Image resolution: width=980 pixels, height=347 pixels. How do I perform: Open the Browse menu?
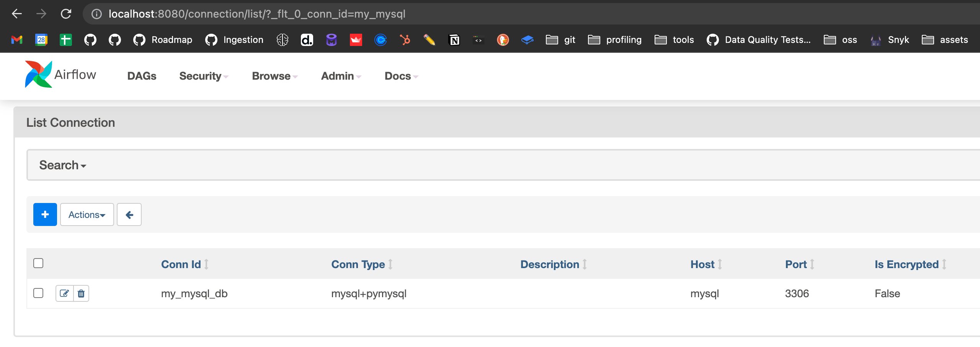[x=275, y=76]
